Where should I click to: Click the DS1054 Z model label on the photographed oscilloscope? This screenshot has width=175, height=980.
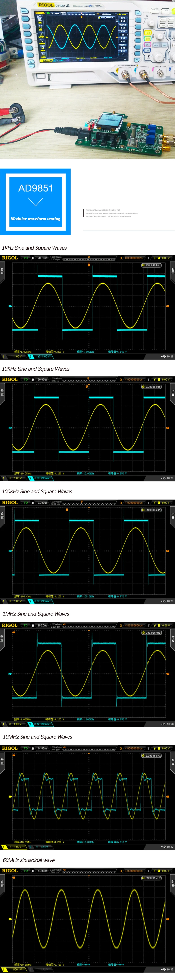pos(62,6)
